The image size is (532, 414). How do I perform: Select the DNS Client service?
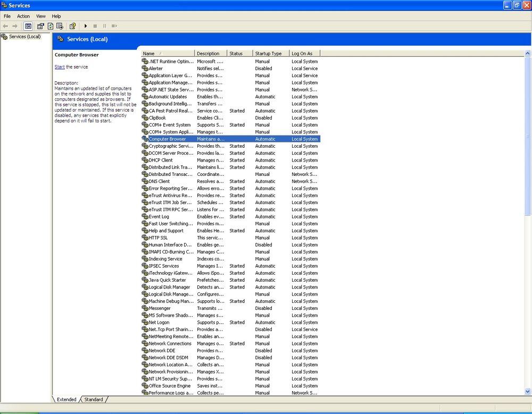[x=231, y=181]
